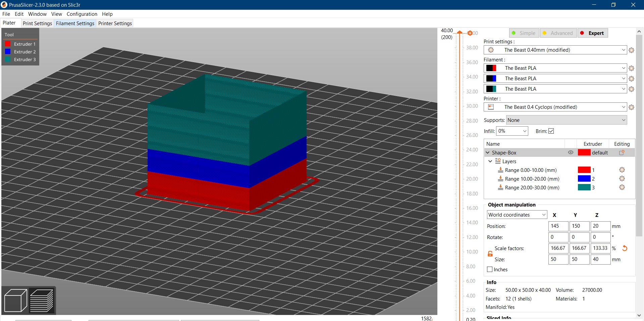Click Size X field showing 50

[558, 259]
